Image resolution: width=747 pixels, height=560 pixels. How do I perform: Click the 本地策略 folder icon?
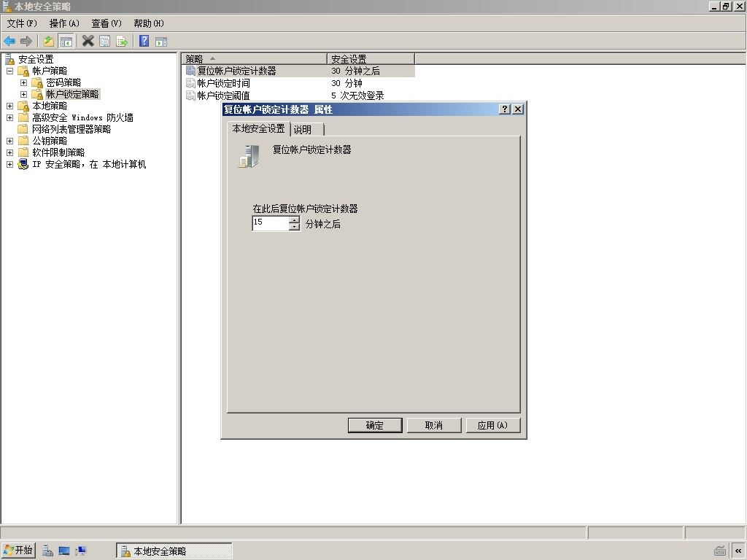pyautogui.click(x=23, y=106)
